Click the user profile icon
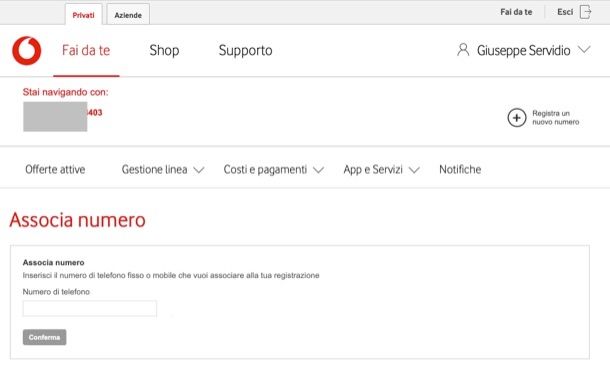610x371 pixels. coord(463,50)
